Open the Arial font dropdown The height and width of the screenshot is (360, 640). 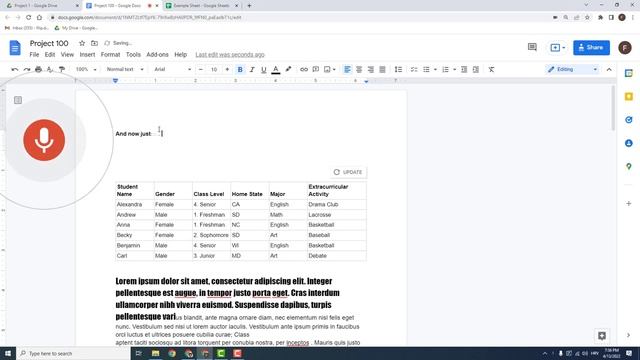[172, 69]
